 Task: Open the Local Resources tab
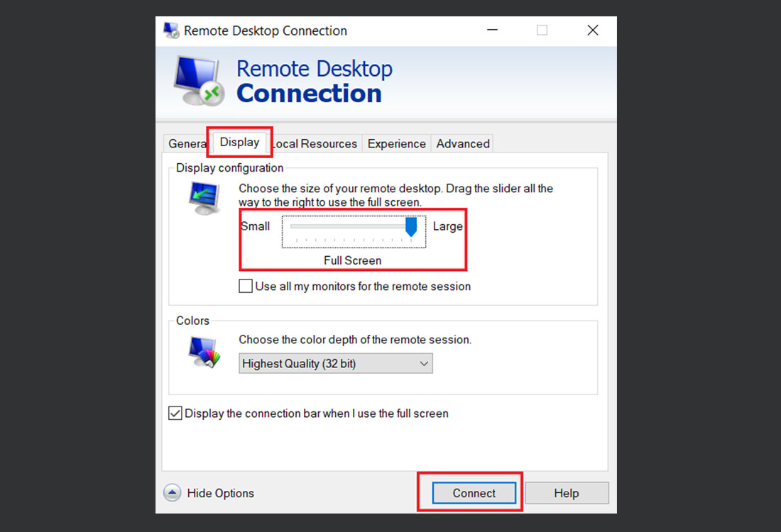click(x=314, y=143)
